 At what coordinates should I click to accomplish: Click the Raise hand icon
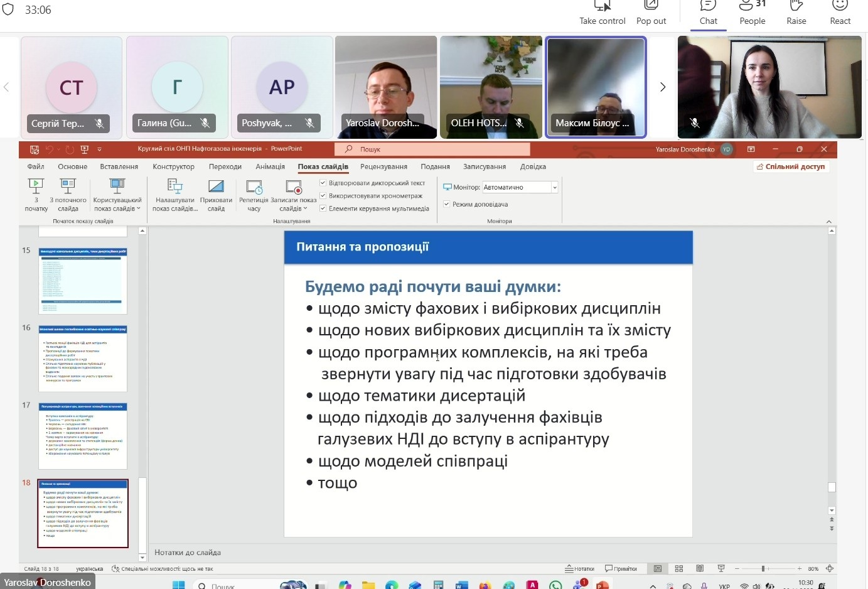click(x=796, y=13)
